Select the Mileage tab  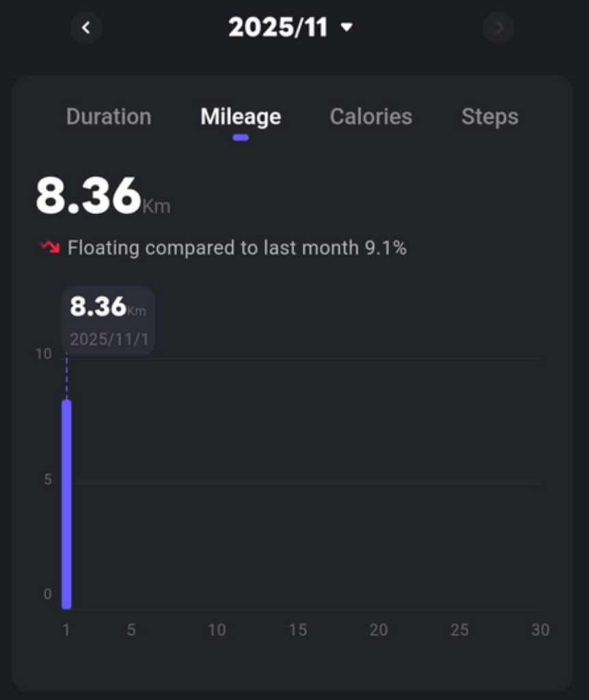241,117
